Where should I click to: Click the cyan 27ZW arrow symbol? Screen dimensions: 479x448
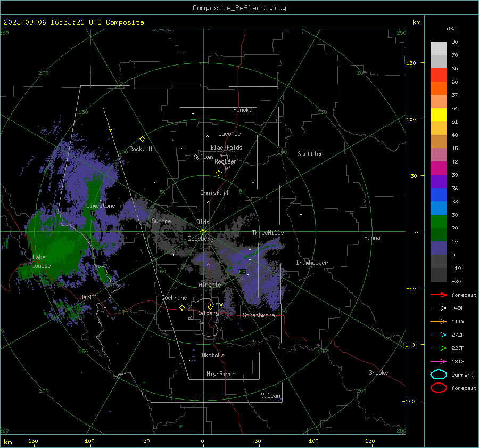click(439, 335)
